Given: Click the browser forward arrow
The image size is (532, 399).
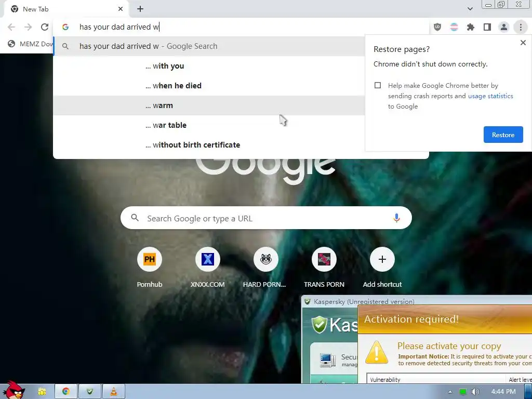Looking at the screenshot, I should 28,27.
